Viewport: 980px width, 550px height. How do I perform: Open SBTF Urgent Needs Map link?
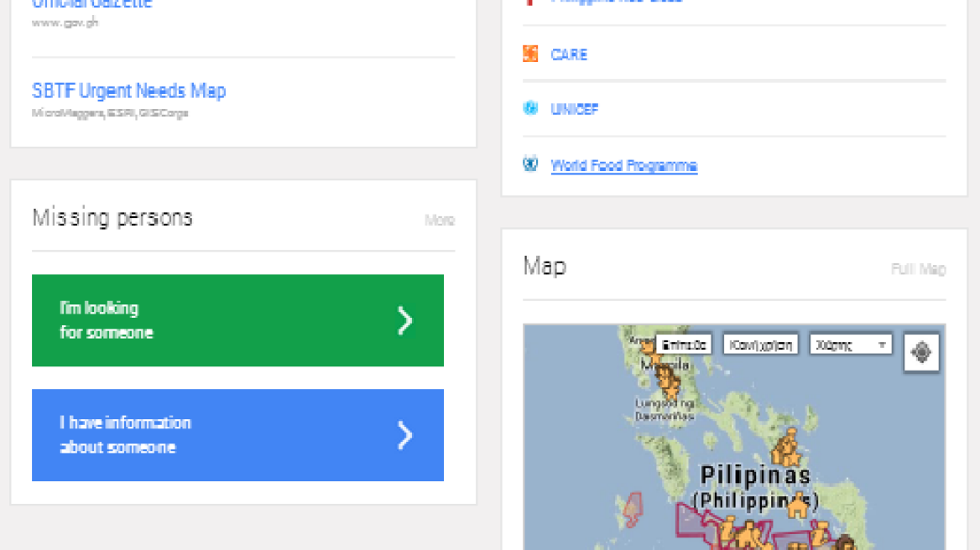(x=128, y=91)
